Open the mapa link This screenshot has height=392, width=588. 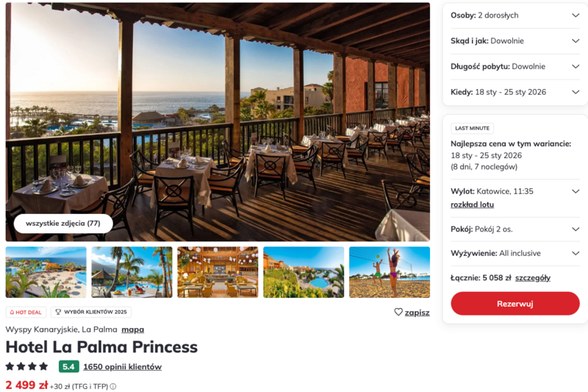132,329
